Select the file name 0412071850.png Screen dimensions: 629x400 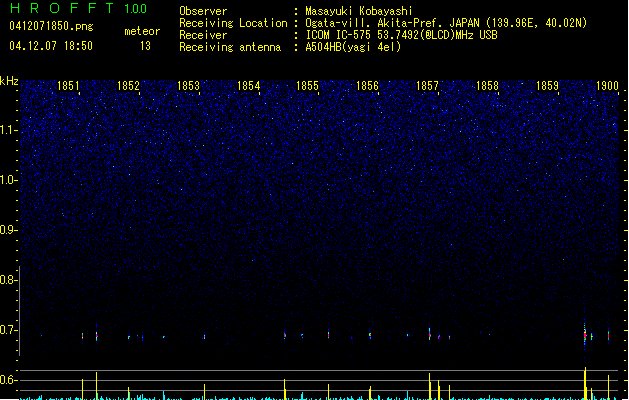[x=51, y=26]
